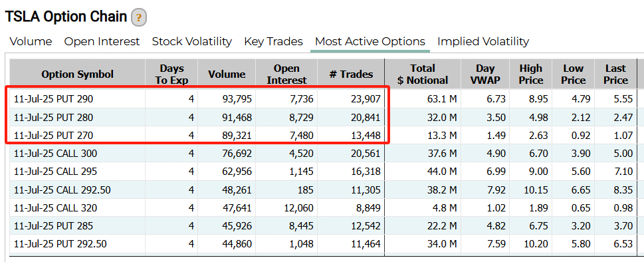Select the Most Active Options tab
Viewport: 644px width, 262px height.
(370, 41)
